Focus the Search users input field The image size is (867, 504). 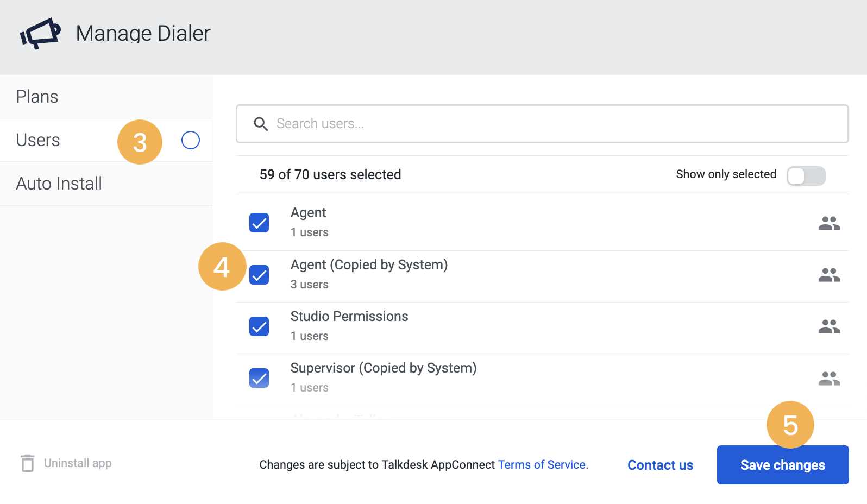pos(542,124)
